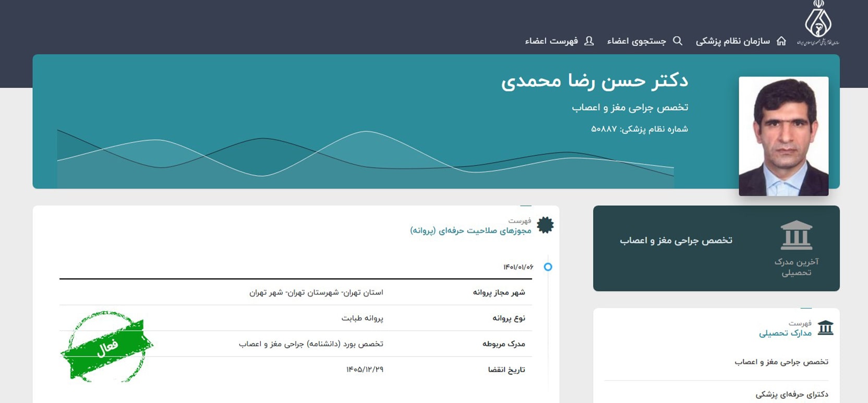Click the green فعال status stamp

pyautogui.click(x=107, y=347)
